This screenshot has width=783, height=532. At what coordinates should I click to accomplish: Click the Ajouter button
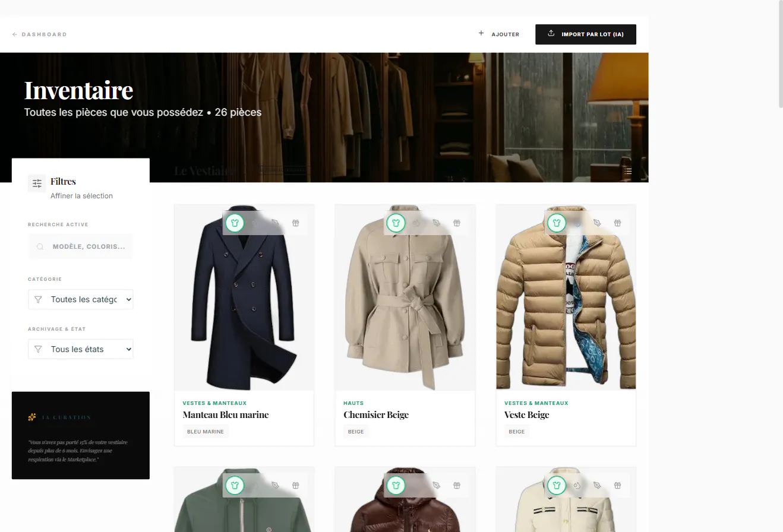point(499,34)
